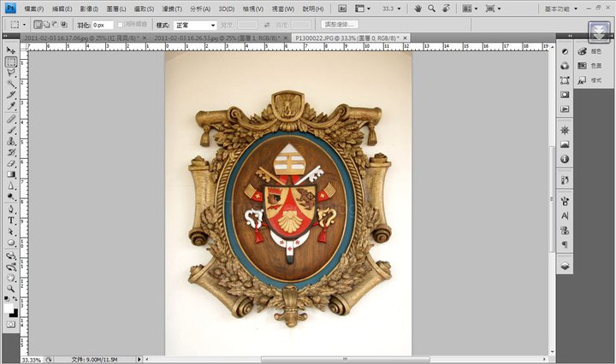Open the 影像(I) image menu

point(89,9)
